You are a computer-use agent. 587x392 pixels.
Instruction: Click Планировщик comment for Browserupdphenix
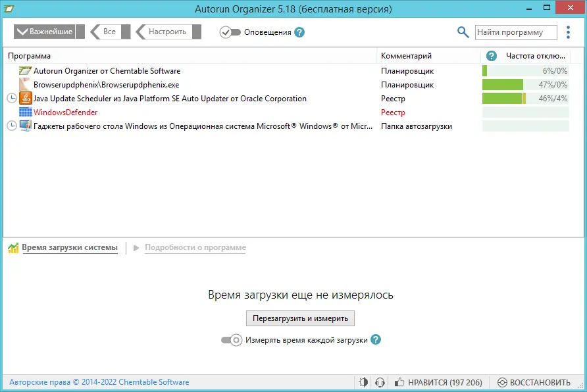click(407, 85)
